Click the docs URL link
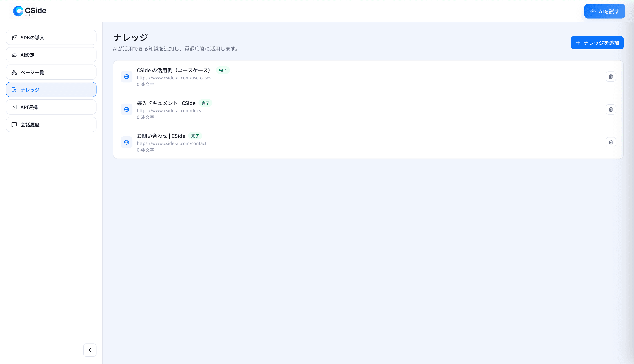Screen dimensions: 634x364 coord(169,111)
